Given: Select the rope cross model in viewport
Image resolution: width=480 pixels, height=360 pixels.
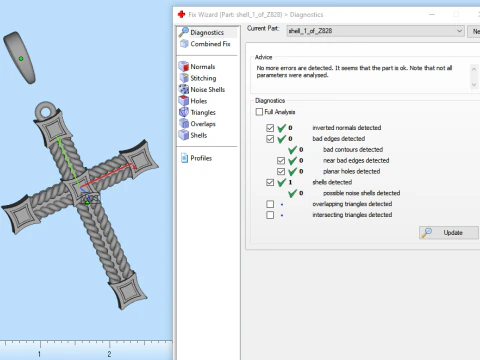Looking at the screenshot, I should pos(80,205).
